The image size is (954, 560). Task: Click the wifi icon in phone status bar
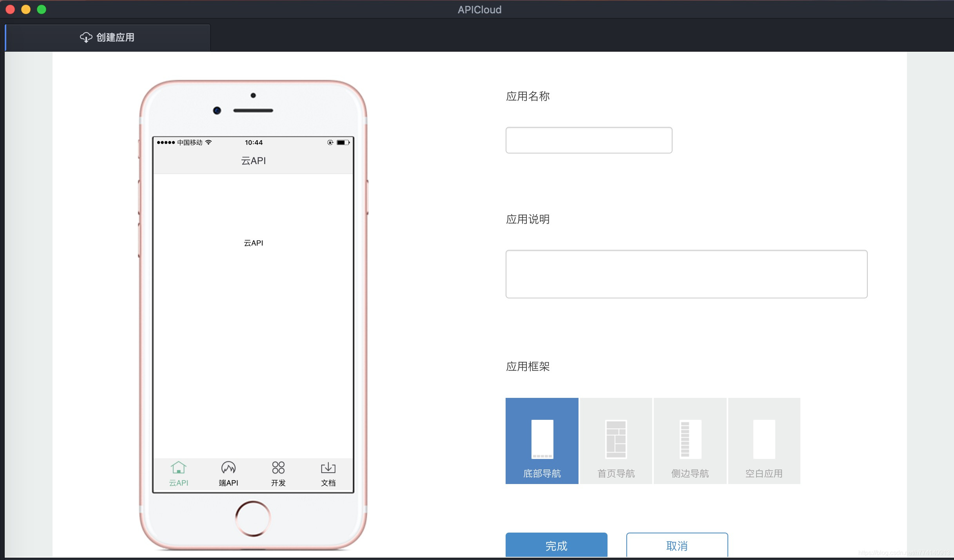(209, 143)
